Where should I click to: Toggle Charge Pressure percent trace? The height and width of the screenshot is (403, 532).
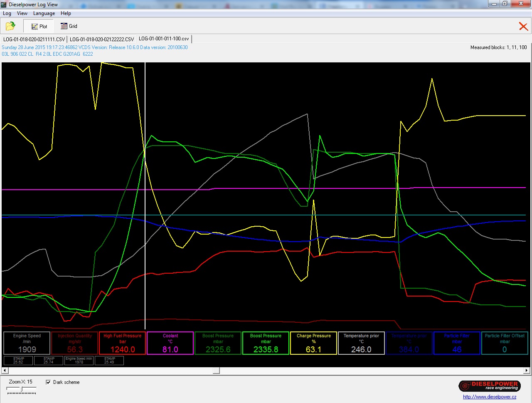[x=313, y=343]
